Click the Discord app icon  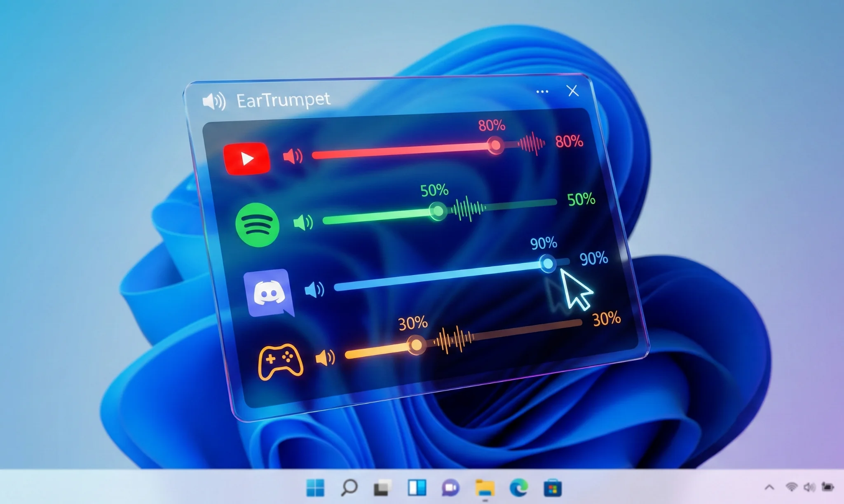coord(269,293)
